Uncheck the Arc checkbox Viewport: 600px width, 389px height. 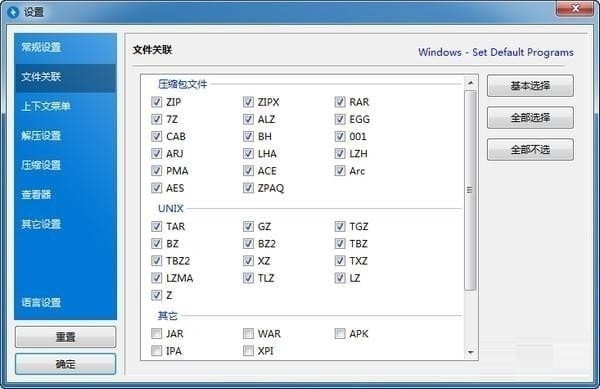point(340,171)
